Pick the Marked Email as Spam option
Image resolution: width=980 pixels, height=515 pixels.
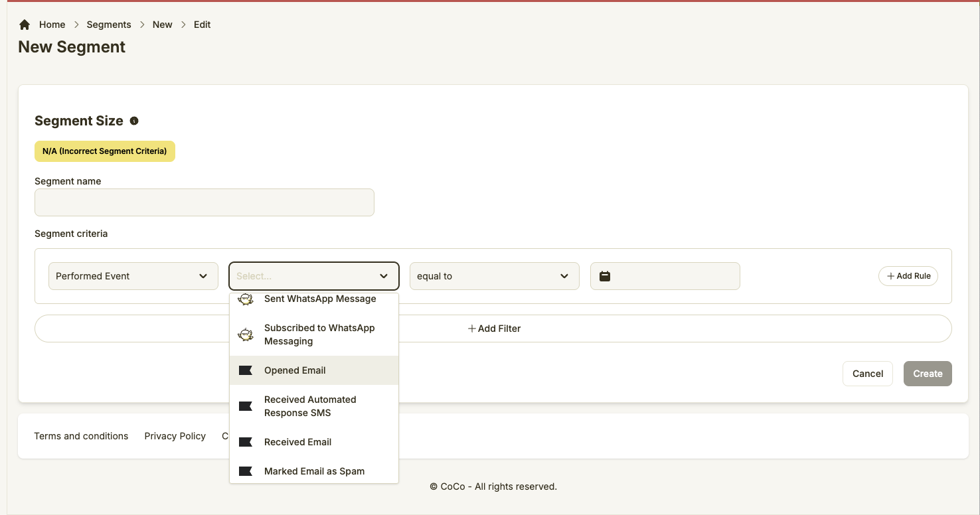pyautogui.click(x=314, y=471)
